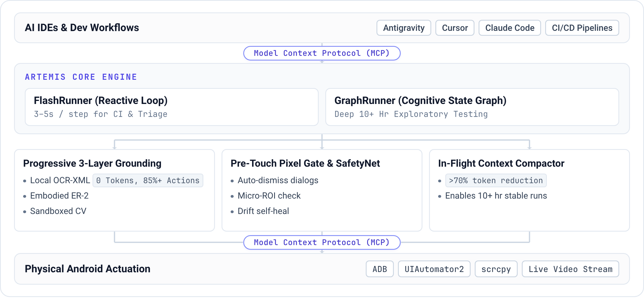644x302 pixels.
Task: Click the Progressive 3-Layer Grounding title
Action: (92, 163)
